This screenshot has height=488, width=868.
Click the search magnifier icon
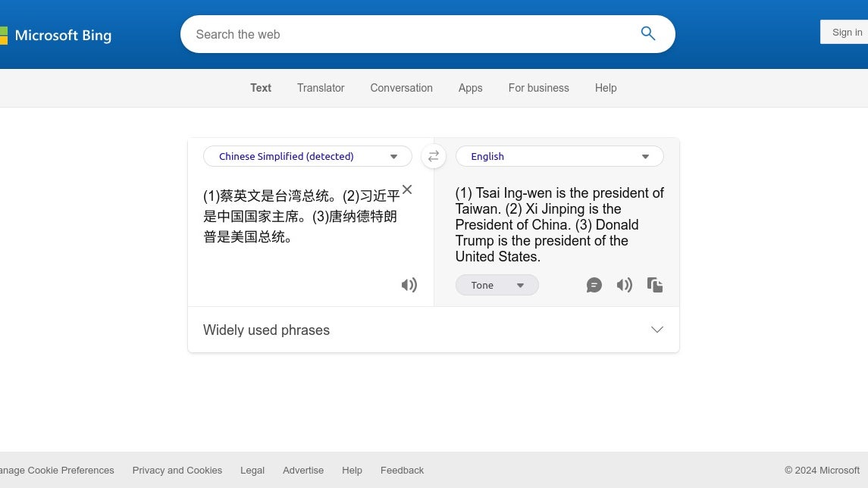pos(647,34)
